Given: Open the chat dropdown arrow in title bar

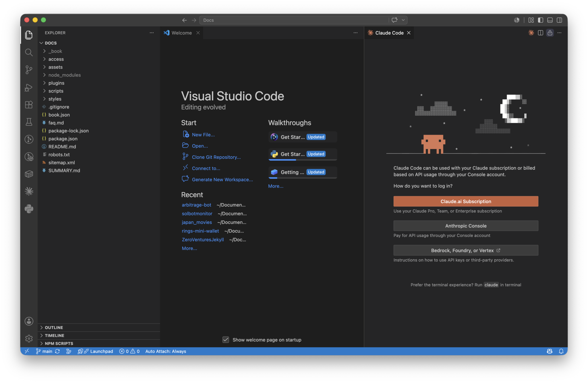Looking at the screenshot, I should pos(403,20).
